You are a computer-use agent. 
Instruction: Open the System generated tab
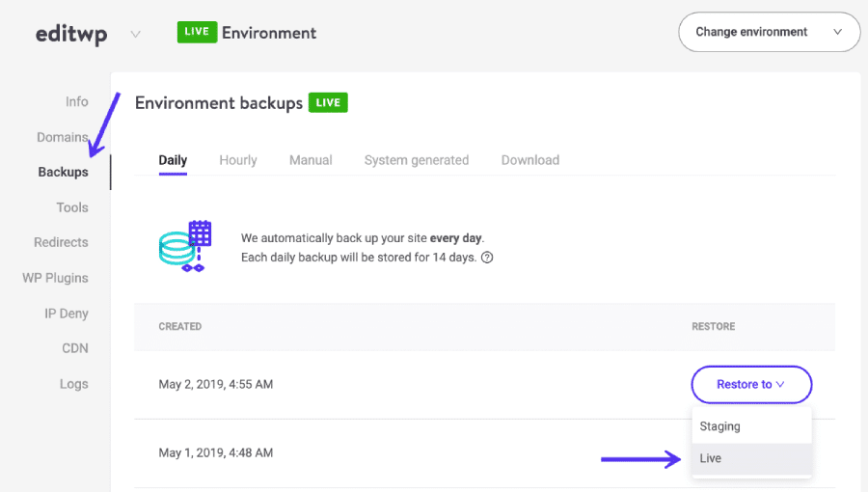[x=416, y=160]
